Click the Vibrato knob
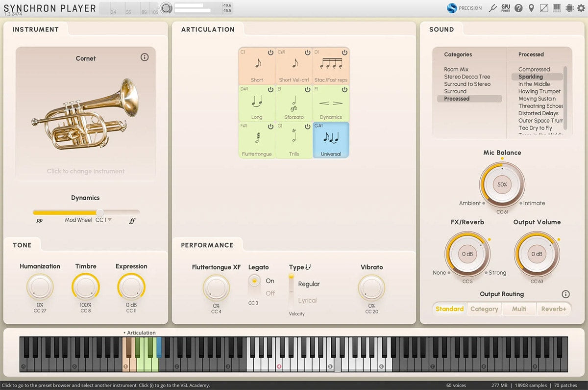588x390 pixels. tap(371, 287)
